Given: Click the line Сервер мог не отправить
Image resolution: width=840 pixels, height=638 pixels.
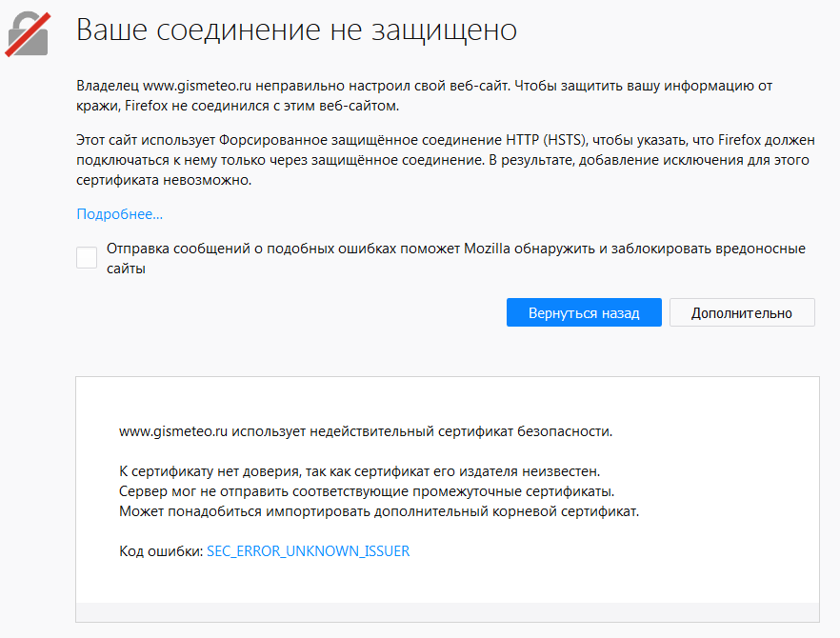Looking at the screenshot, I should click(x=367, y=491).
